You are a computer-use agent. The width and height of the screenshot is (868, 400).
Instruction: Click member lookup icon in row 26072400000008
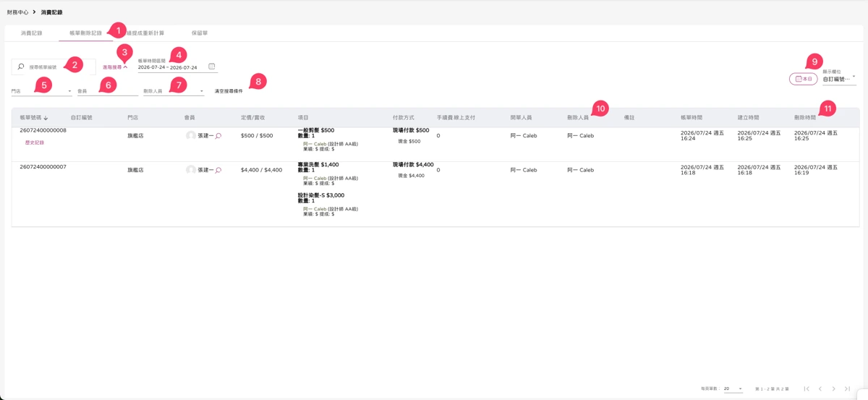click(218, 136)
